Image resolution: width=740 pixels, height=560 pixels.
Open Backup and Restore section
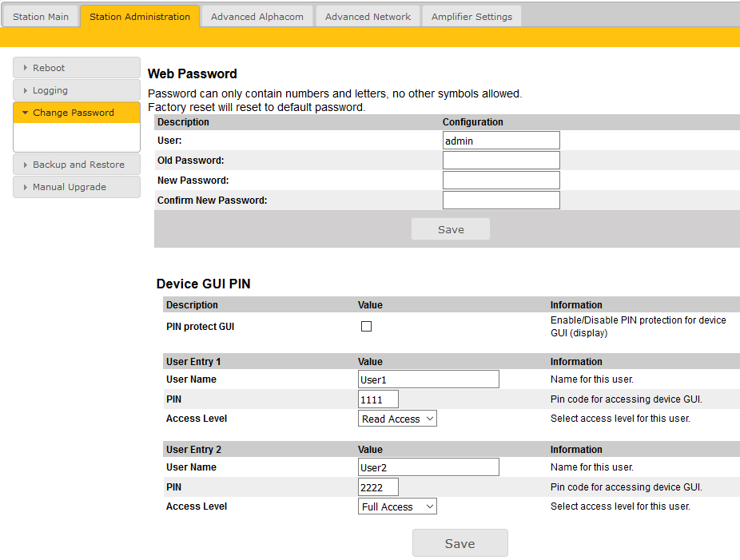point(77,165)
